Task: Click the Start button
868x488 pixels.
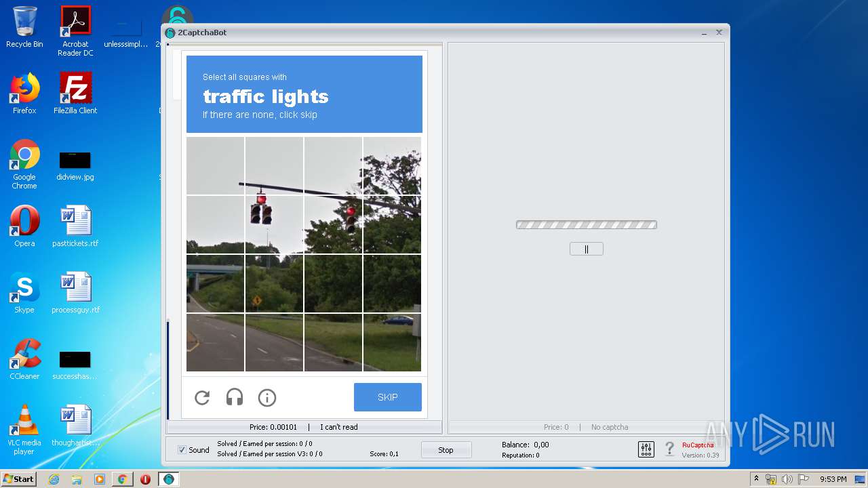Action: click(x=19, y=479)
